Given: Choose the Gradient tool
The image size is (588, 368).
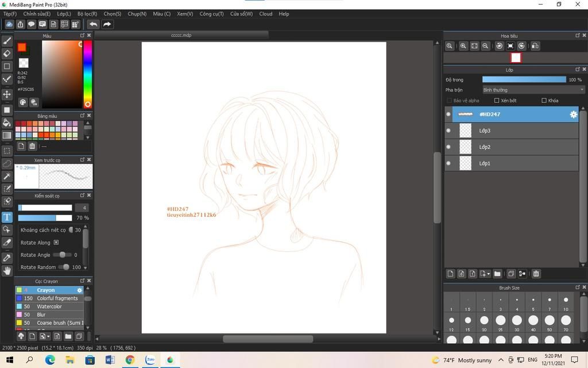Looking at the screenshot, I should point(7,135).
